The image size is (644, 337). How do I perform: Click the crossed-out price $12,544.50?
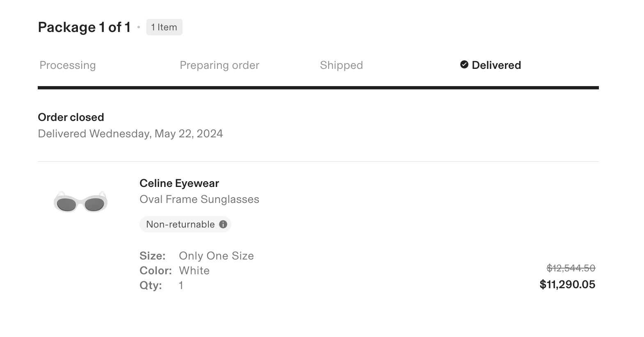coord(571,268)
